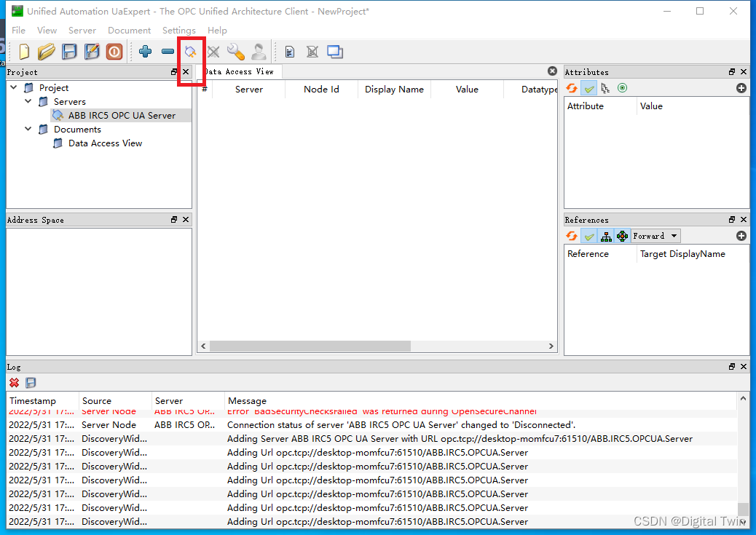Open the View menu

tap(47, 31)
